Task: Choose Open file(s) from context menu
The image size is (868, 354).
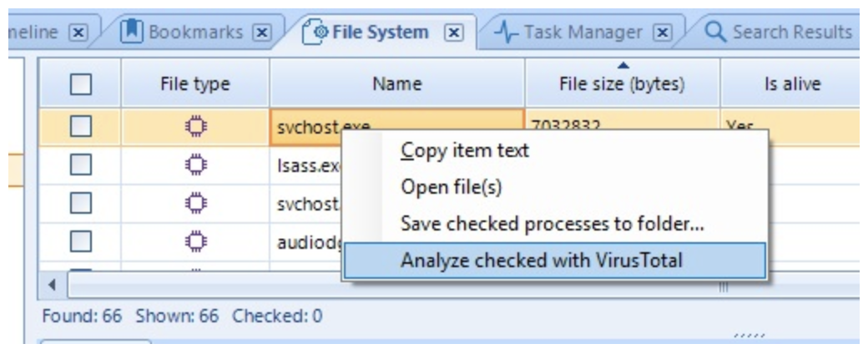Action: (452, 187)
